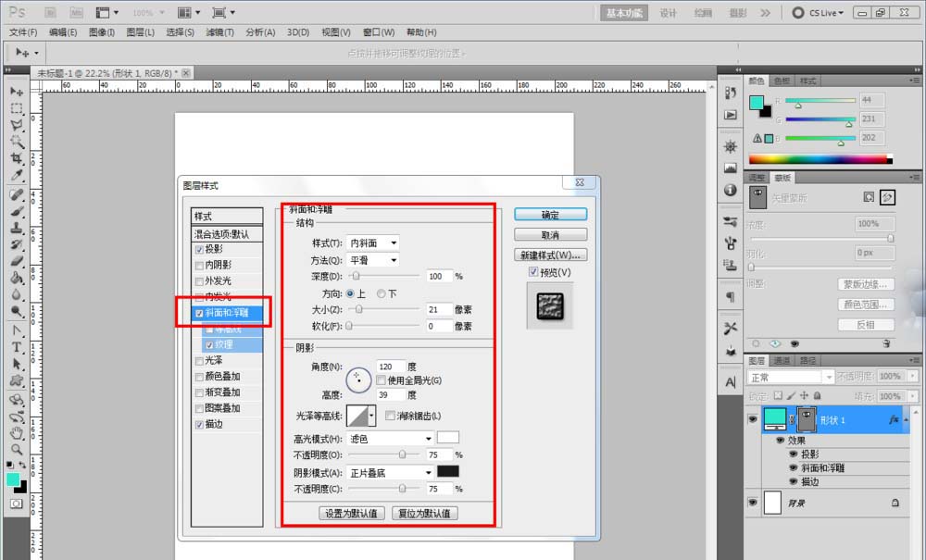The width and height of the screenshot is (926, 560).
Task: Toggle Quick Mask mode icon
Action: [16, 504]
